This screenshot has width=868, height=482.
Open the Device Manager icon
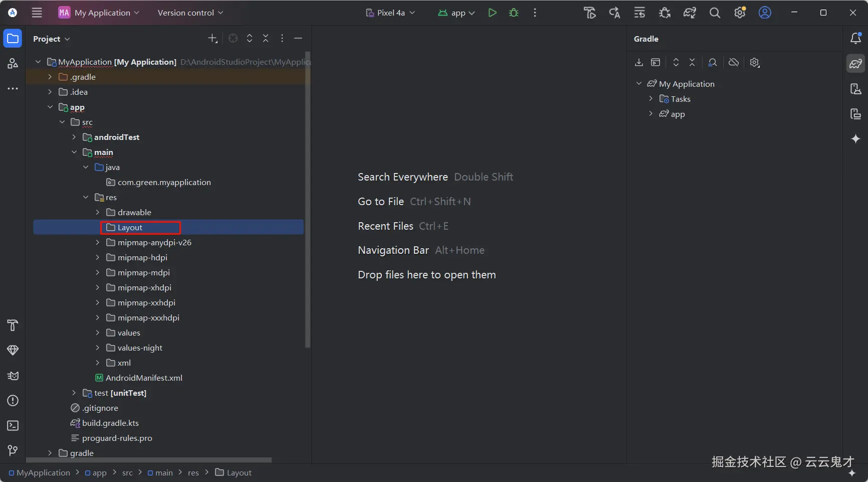point(855,89)
